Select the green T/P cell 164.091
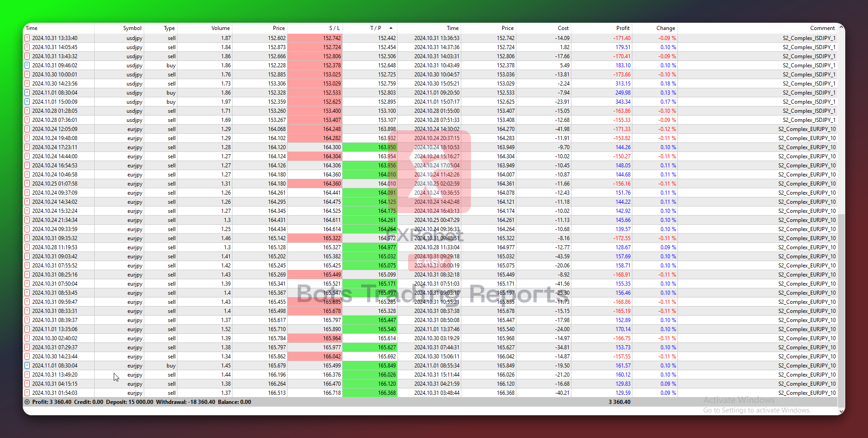868x438 pixels. click(370, 193)
